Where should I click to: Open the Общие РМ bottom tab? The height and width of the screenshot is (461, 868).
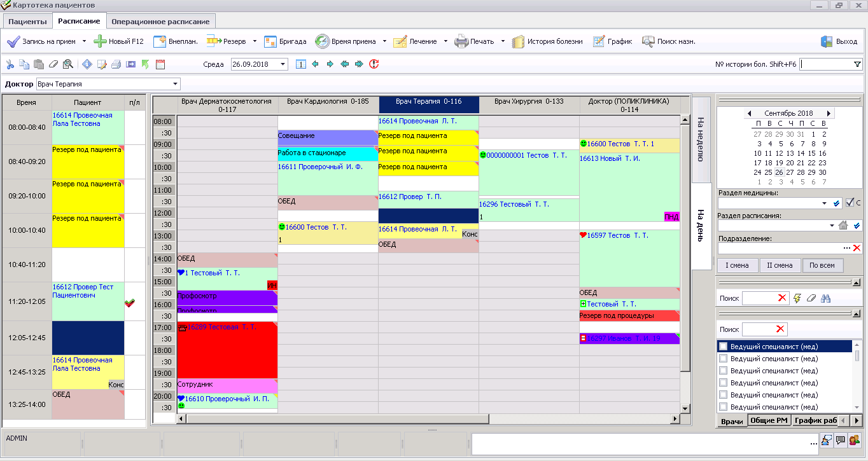(x=769, y=421)
